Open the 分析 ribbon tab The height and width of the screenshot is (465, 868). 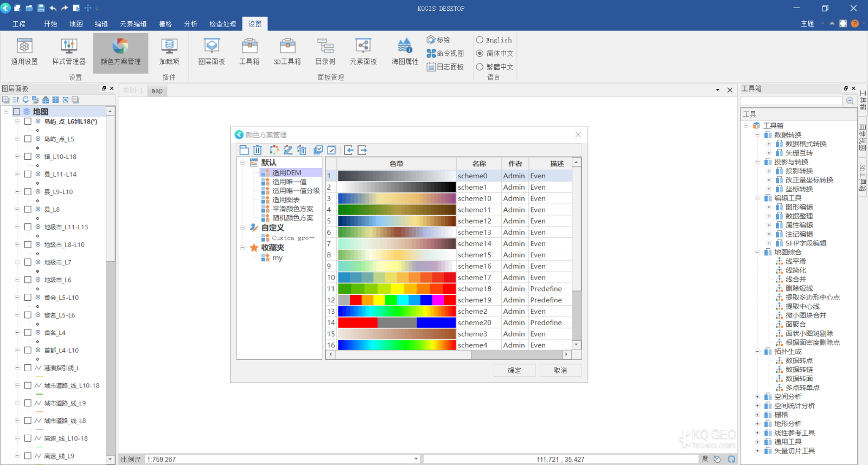[x=190, y=24]
